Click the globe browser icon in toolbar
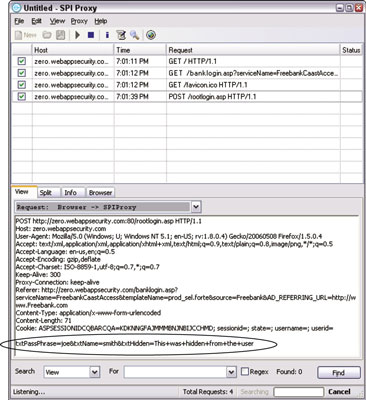Viewport: 366px width, 400px height. pos(151,35)
